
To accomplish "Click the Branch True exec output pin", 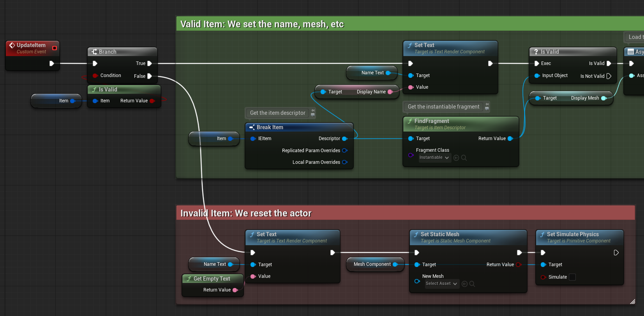I will click(x=149, y=63).
